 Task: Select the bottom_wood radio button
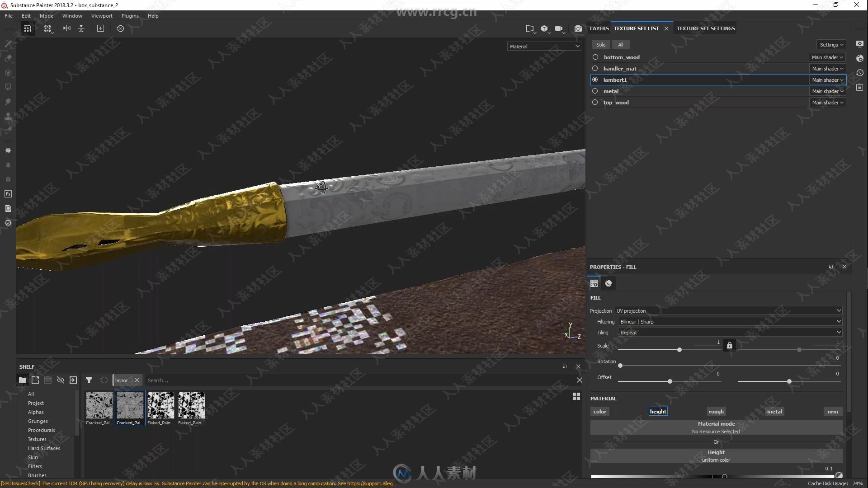click(595, 56)
